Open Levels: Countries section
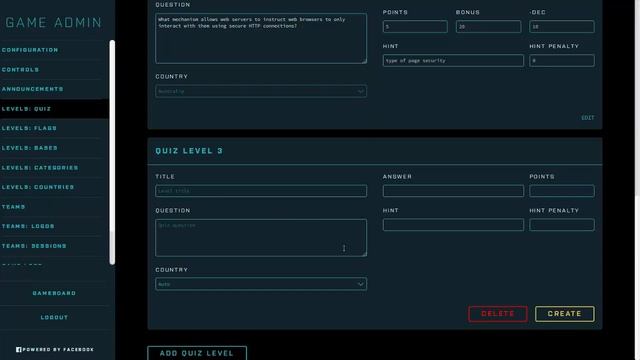Screen dimensions: 640x360 (x=38, y=187)
